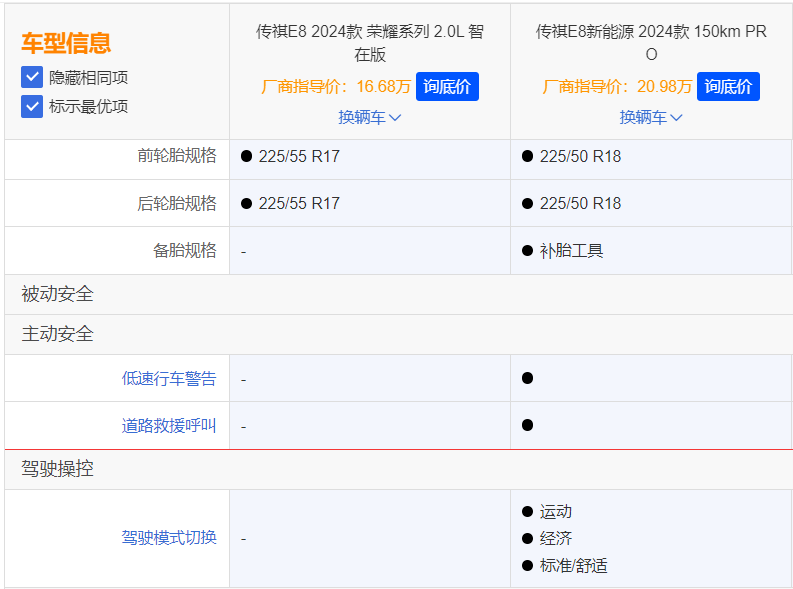Click the 道路救援呼叫 dot for 新能源 PRO

(x=527, y=425)
